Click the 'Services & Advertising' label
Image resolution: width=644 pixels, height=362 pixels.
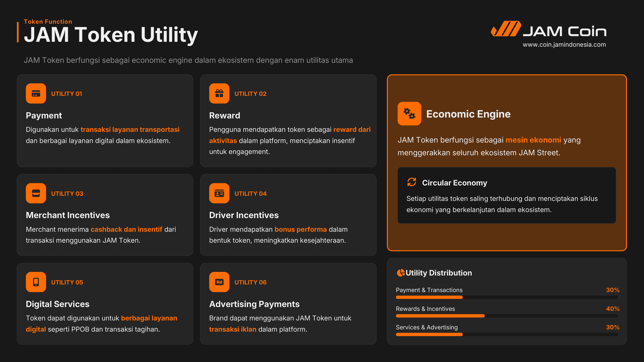[x=427, y=327]
